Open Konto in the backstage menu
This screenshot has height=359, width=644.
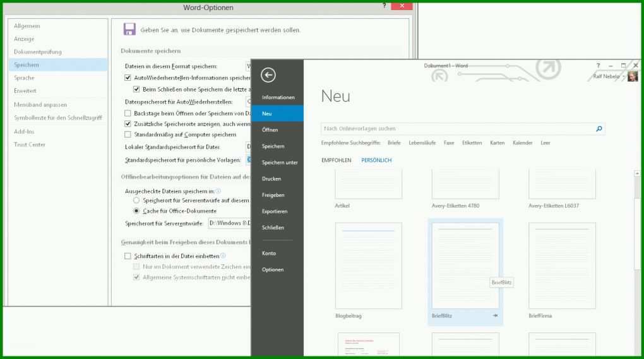pyautogui.click(x=278, y=254)
